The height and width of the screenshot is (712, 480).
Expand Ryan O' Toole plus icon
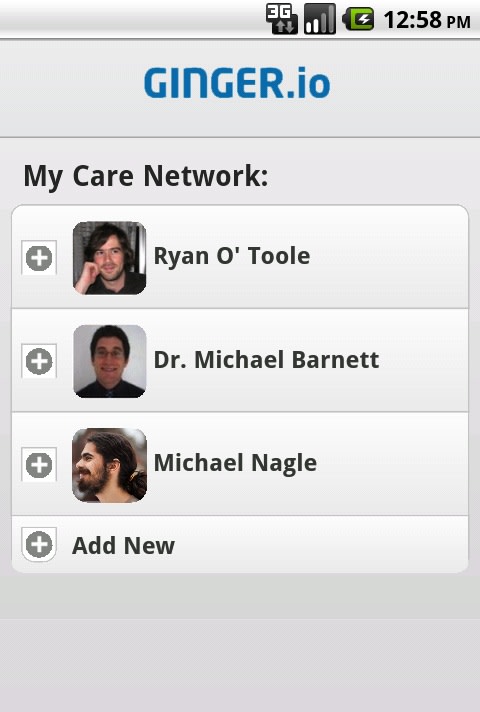(39, 258)
